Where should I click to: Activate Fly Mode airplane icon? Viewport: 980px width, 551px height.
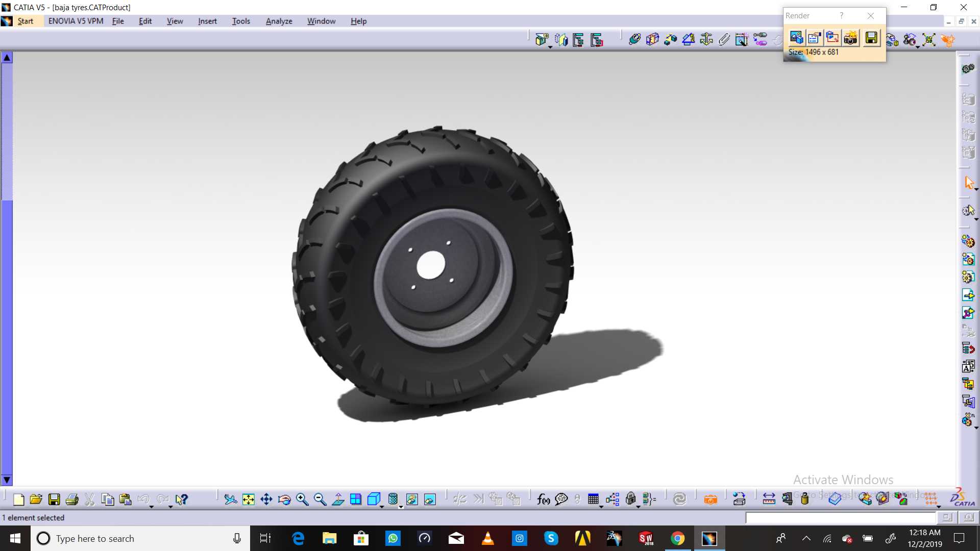pyautogui.click(x=231, y=499)
